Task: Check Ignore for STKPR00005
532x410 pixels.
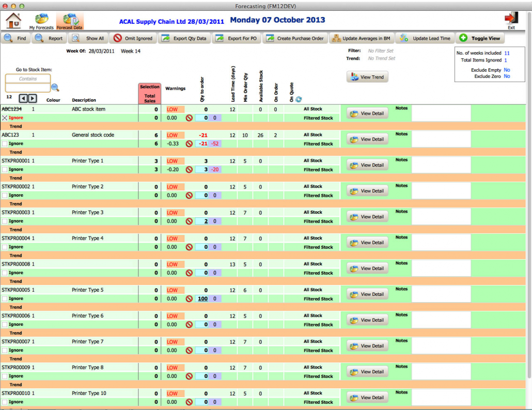Action: click(5, 298)
